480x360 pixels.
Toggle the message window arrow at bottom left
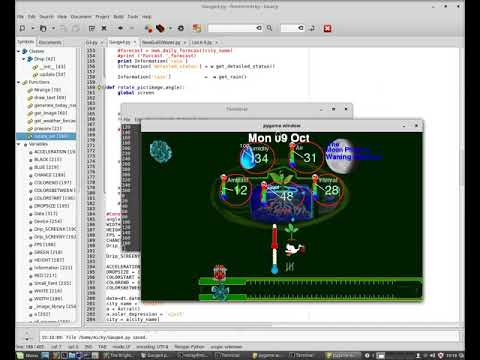(x=27, y=339)
